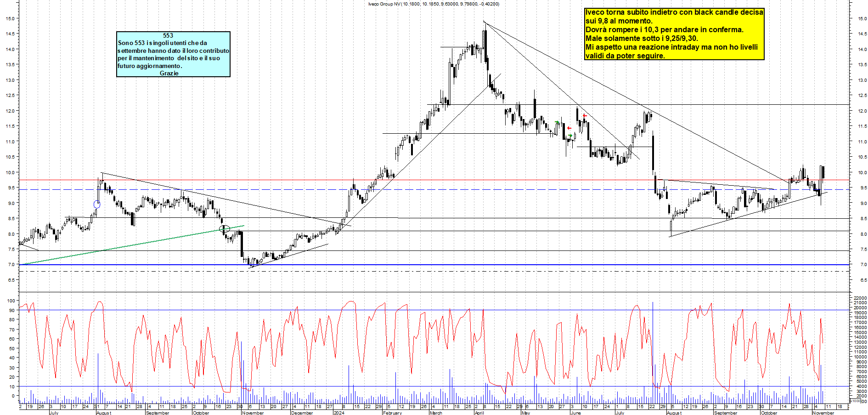Click the lower of two red arrow markers
Screen dimensions: 868x415
tap(569, 128)
